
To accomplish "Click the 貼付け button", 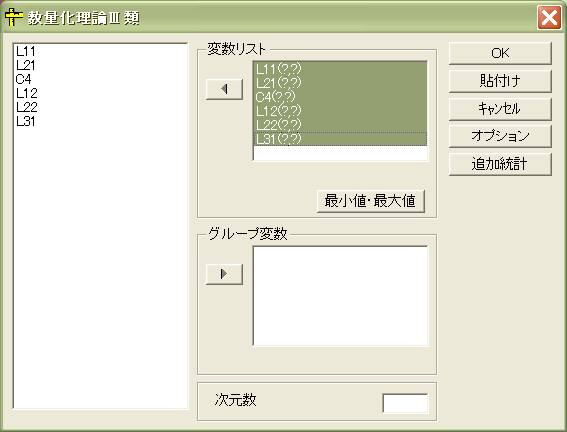I will pyautogui.click(x=500, y=81).
